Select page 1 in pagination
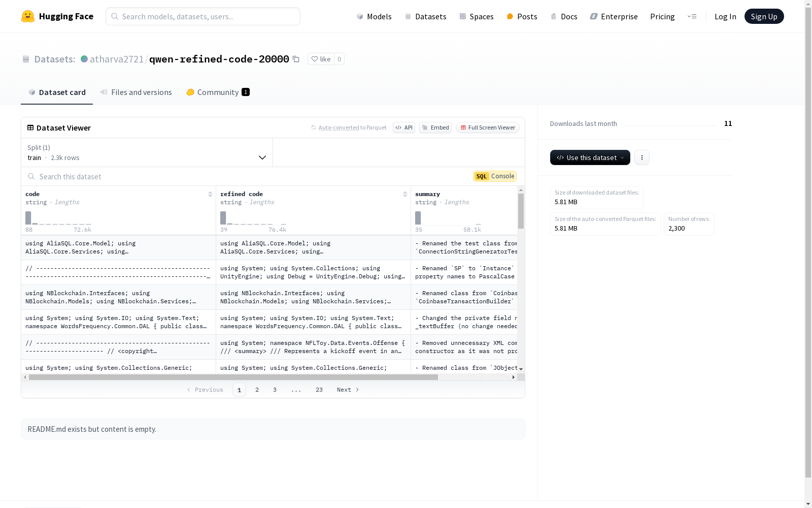 click(239, 390)
